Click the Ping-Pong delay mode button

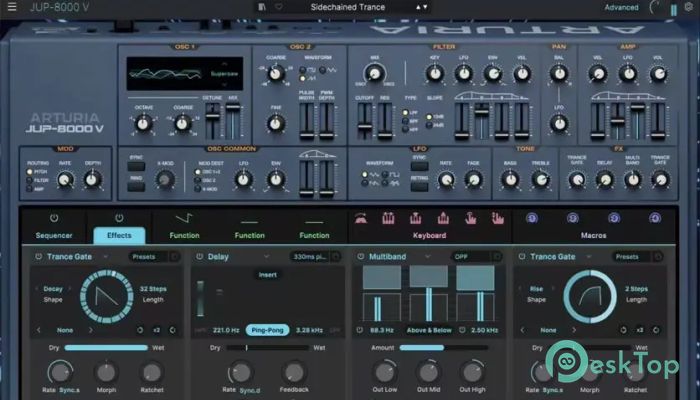[x=269, y=329]
